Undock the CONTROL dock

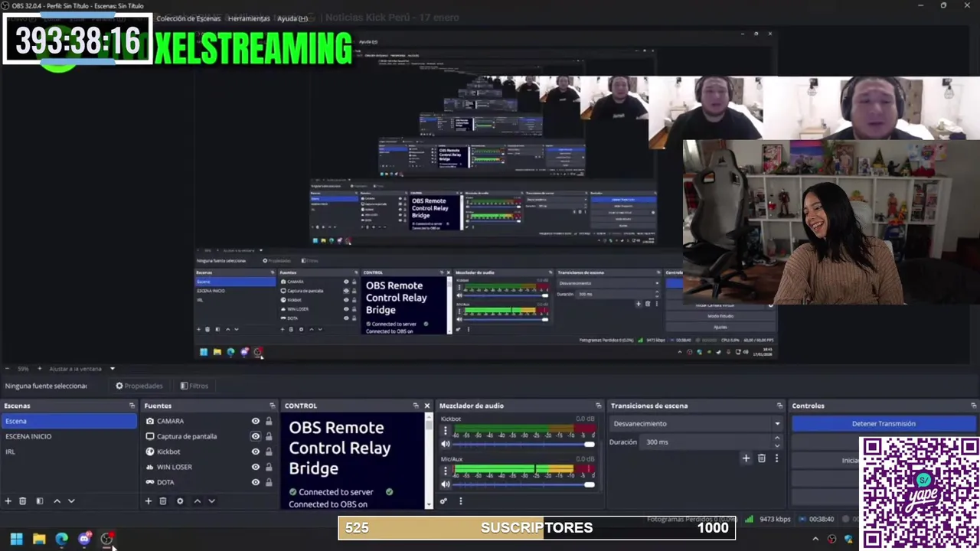416,406
